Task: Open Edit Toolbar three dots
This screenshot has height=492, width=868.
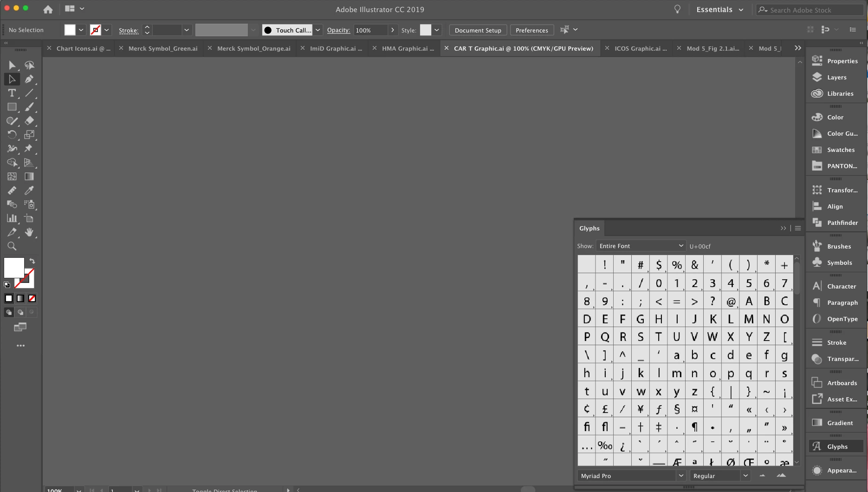Action: (x=20, y=346)
